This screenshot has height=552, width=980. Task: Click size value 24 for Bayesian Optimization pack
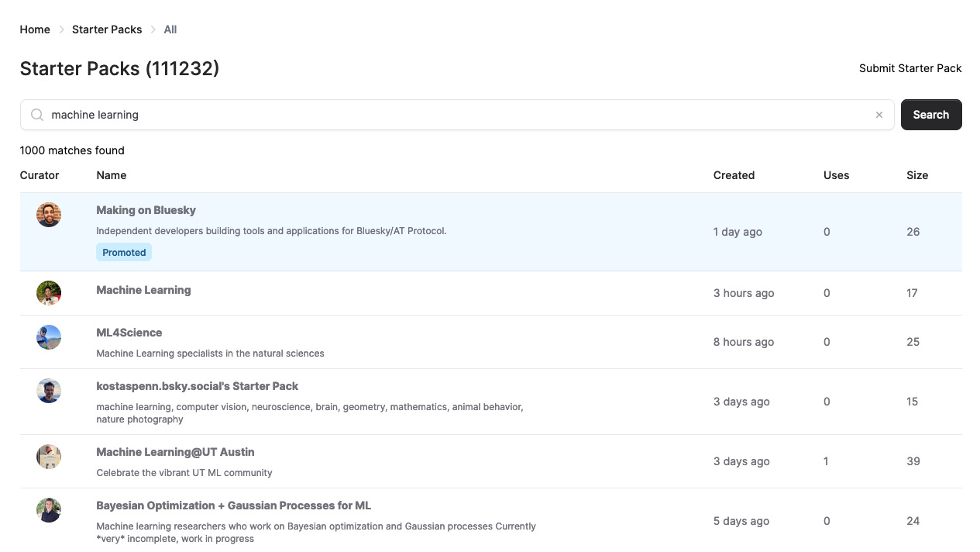(913, 521)
